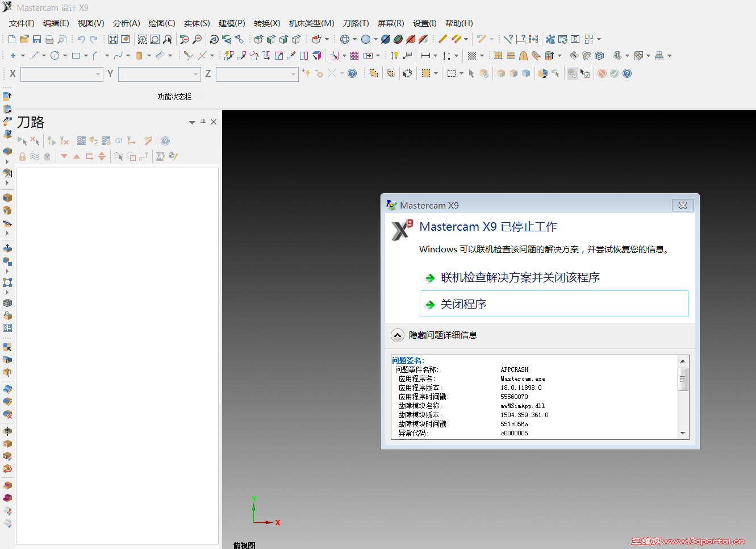756x549 pixels.
Task: Redo with the forward arrow icon
Action: click(94, 39)
